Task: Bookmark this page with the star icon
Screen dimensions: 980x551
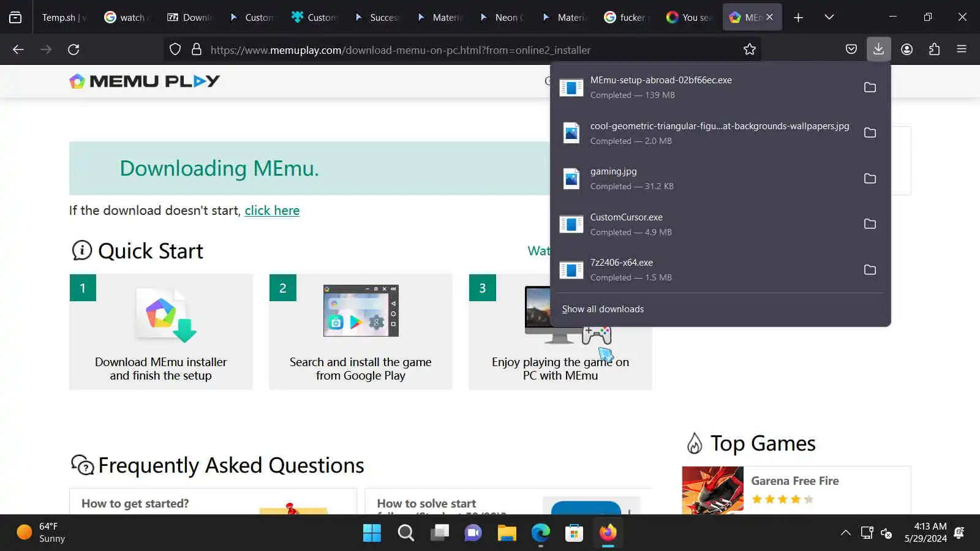Action: [x=750, y=50]
